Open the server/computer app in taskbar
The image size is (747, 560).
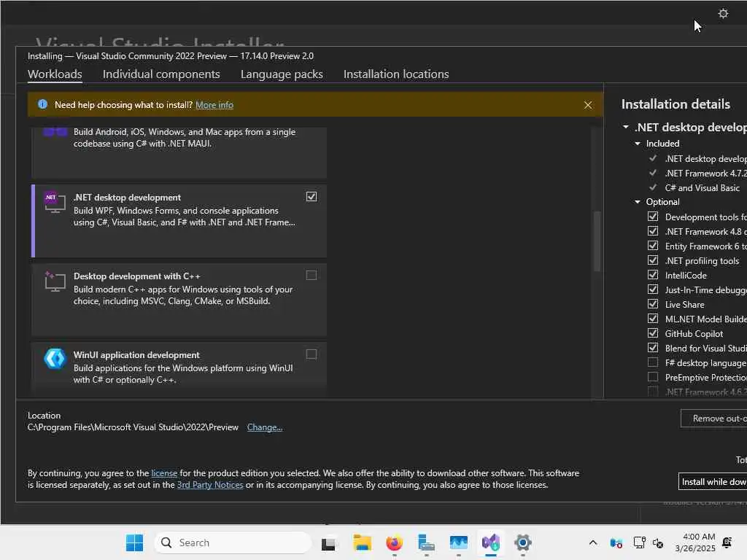click(x=426, y=542)
